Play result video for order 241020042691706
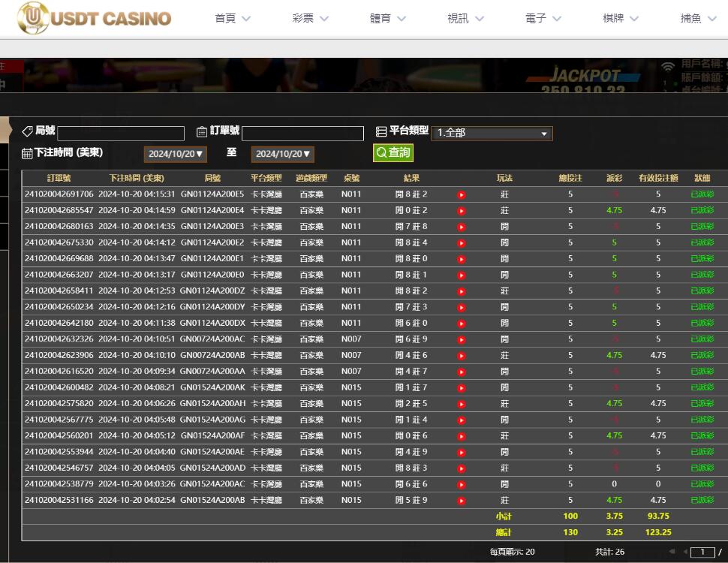 coord(461,194)
